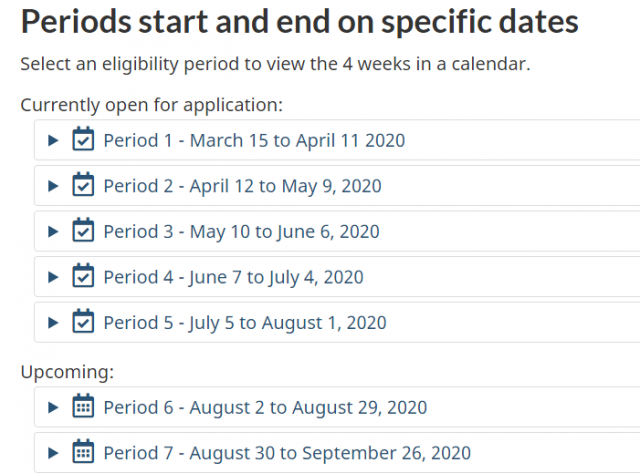Click the Period 4 - June 7 to July 4 row

click(x=337, y=277)
